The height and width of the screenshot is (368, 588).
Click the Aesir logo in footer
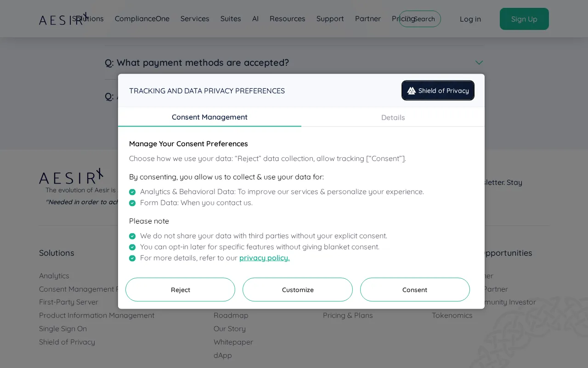(71, 177)
